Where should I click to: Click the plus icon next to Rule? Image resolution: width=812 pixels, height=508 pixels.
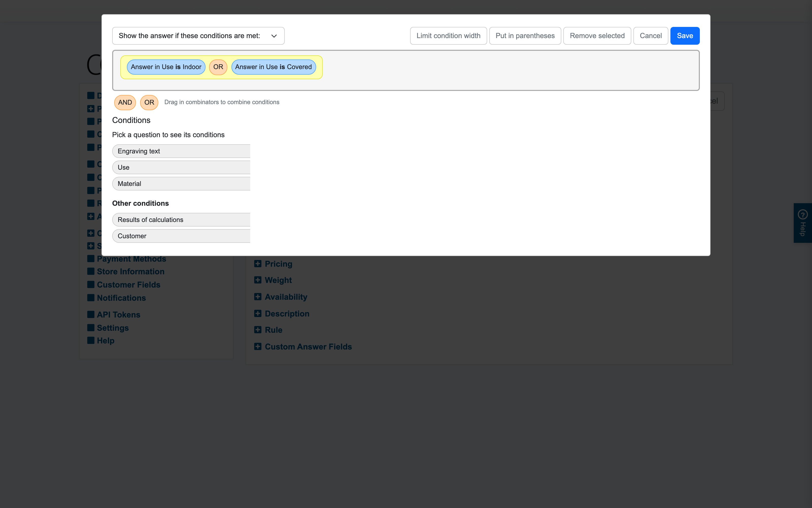point(258,330)
